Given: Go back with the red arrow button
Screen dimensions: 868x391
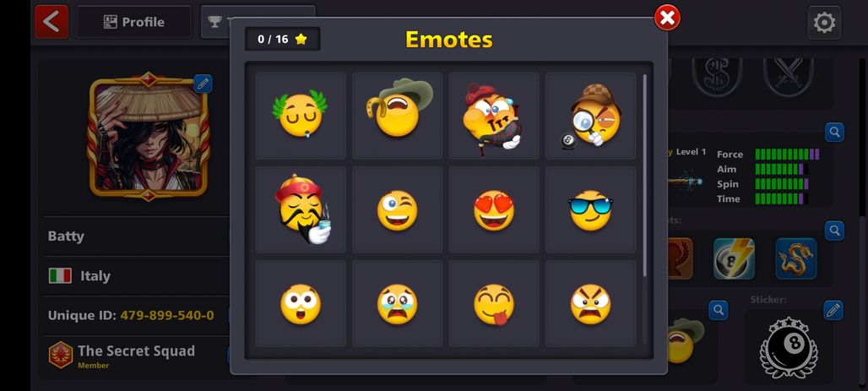Looking at the screenshot, I should click(52, 22).
